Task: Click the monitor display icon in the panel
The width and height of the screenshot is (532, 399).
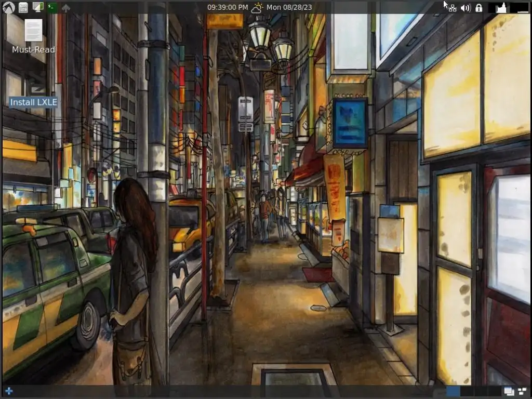Action: (x=37, y=7)
